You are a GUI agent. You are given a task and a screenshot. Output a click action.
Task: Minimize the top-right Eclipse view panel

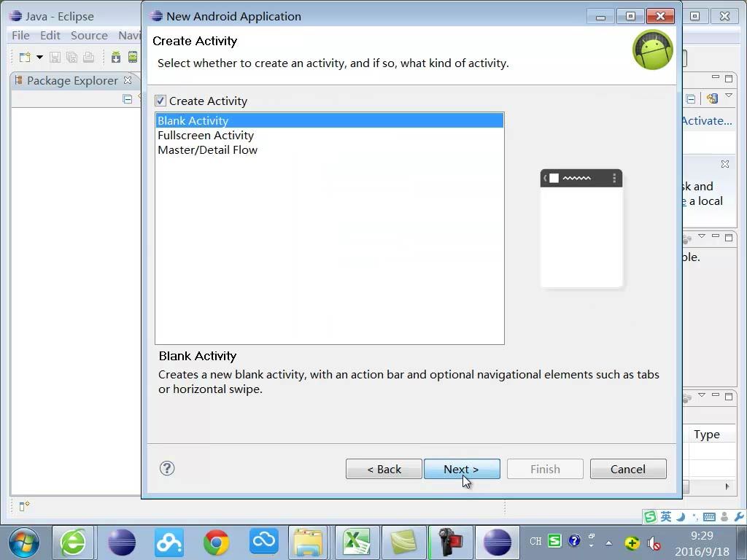pos(716,77)
